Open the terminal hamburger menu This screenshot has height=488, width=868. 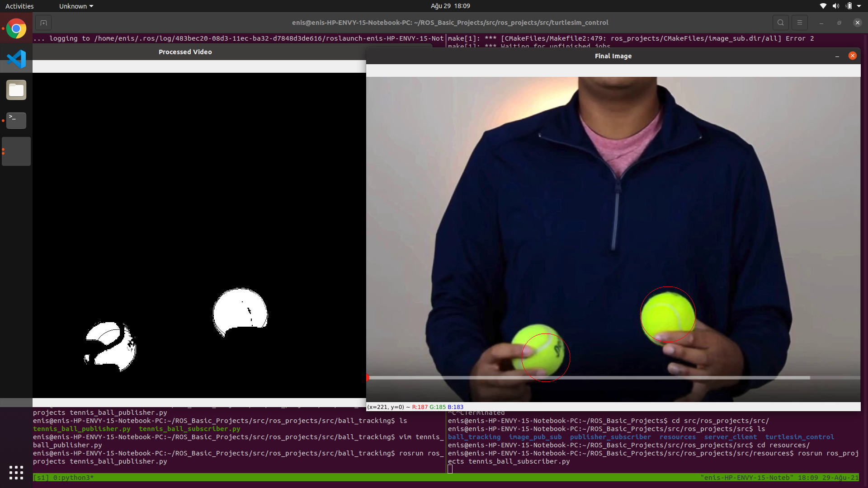(x=800, y=23)
